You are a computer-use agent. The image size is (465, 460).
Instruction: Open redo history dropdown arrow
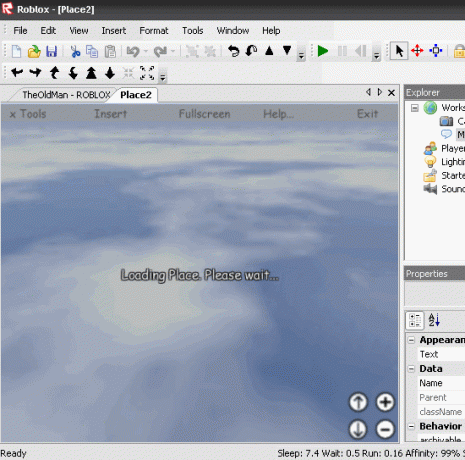pos(173,52)
